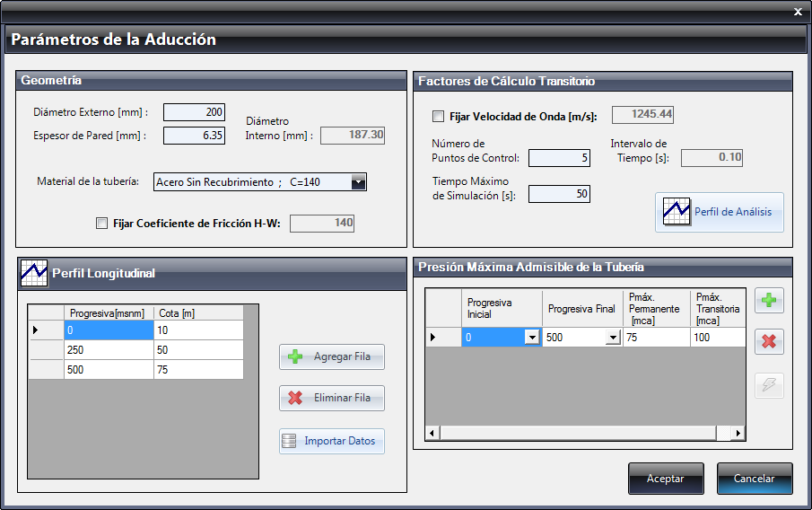
Task: Click the Cancelar button
Action: [755, 479]
